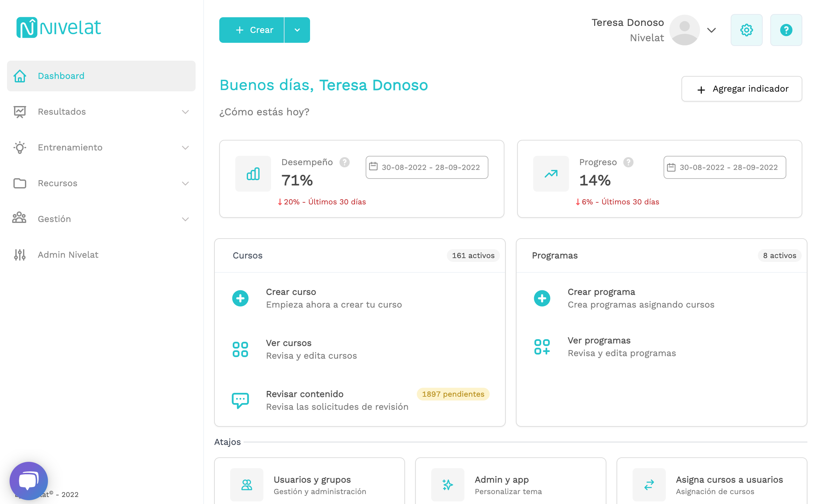This screenshot has height=504, width=817.
Task: Expand the Resultados sidebar section
Action: coord(185,112)
